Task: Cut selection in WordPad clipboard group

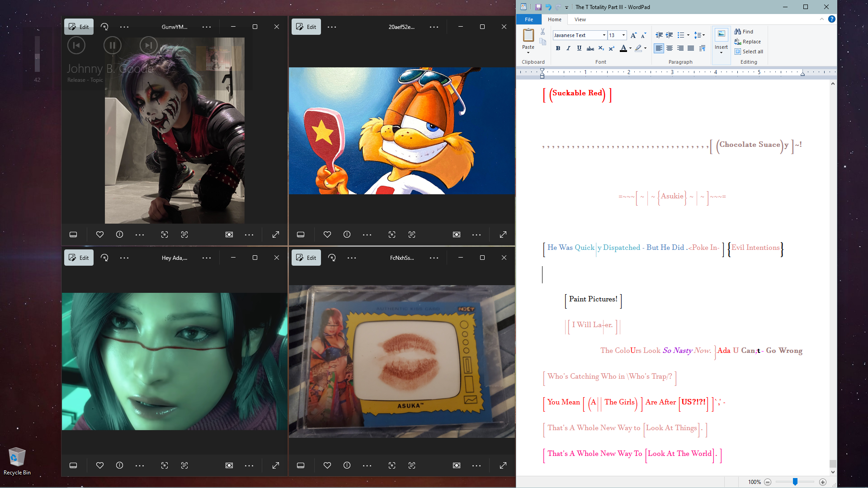Action: pos(542,32)
